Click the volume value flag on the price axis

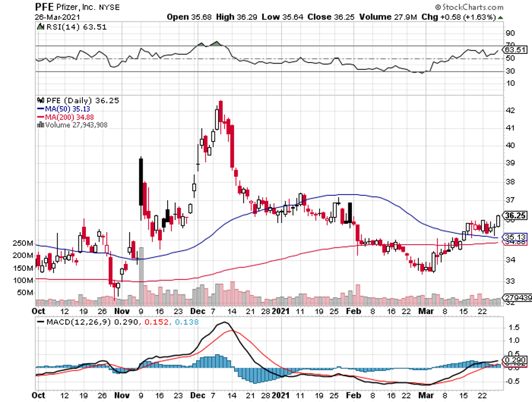pyautogui.click(x=517, y=298)
